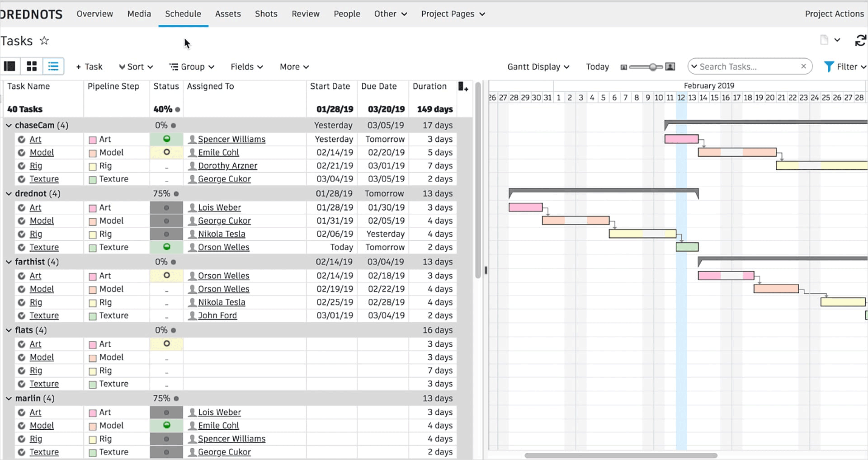Screen dimensions: 868x460
Task: Click the Gantt zoom slider handle
Action: pyautogui.click(x=653, y=67)
